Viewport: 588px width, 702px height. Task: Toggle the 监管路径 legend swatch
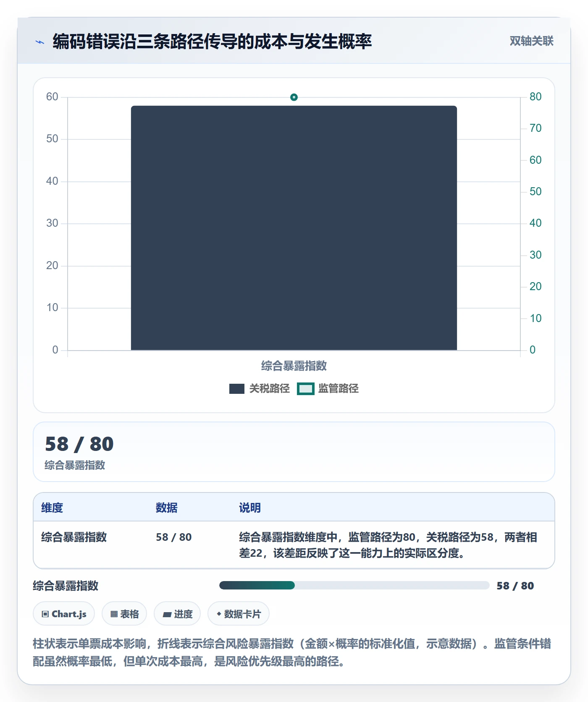click(x=306, y=389)
